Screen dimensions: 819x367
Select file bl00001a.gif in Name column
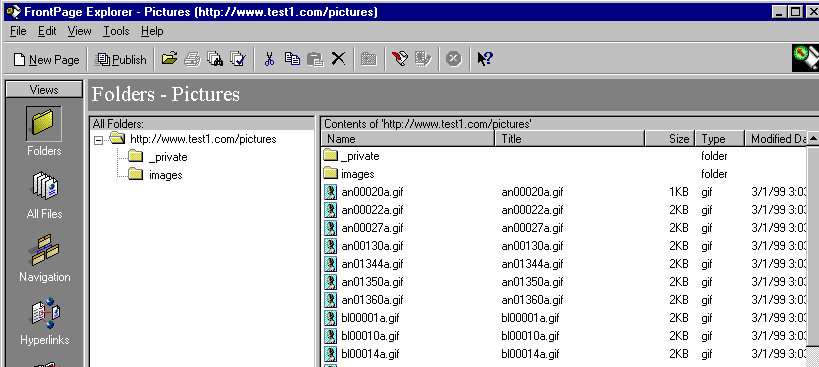(370, 318)
